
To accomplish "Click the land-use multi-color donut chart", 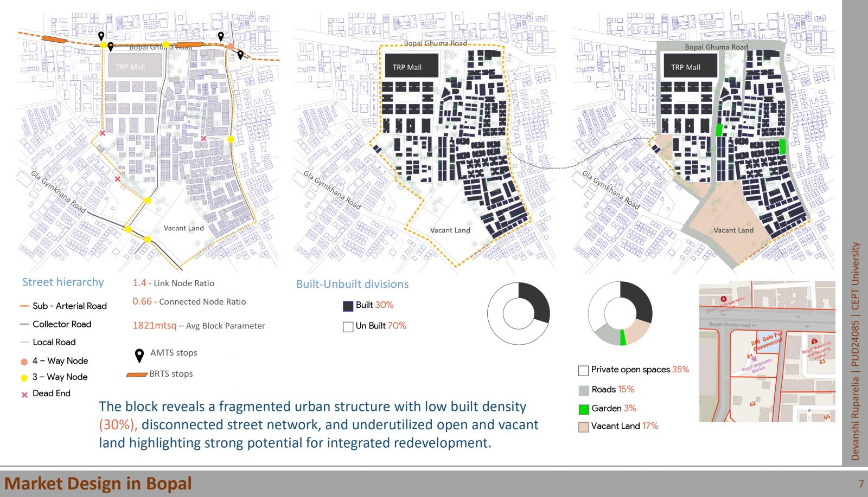I will 620,313.
